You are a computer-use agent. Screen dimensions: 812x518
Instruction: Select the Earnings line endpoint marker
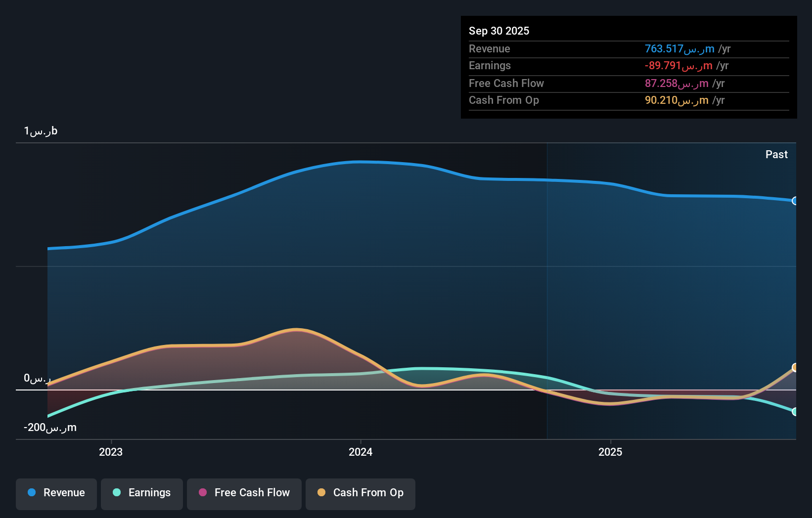click(x=795, y=411)
